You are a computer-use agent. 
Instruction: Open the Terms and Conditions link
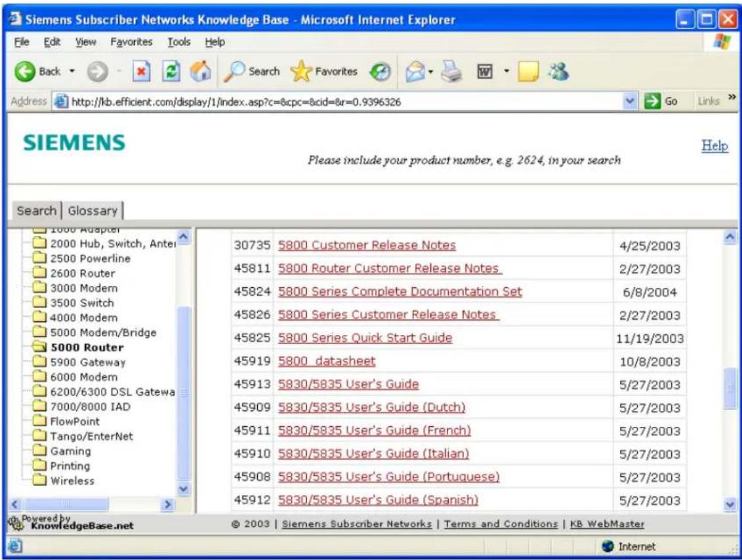(x=501, y=524)
